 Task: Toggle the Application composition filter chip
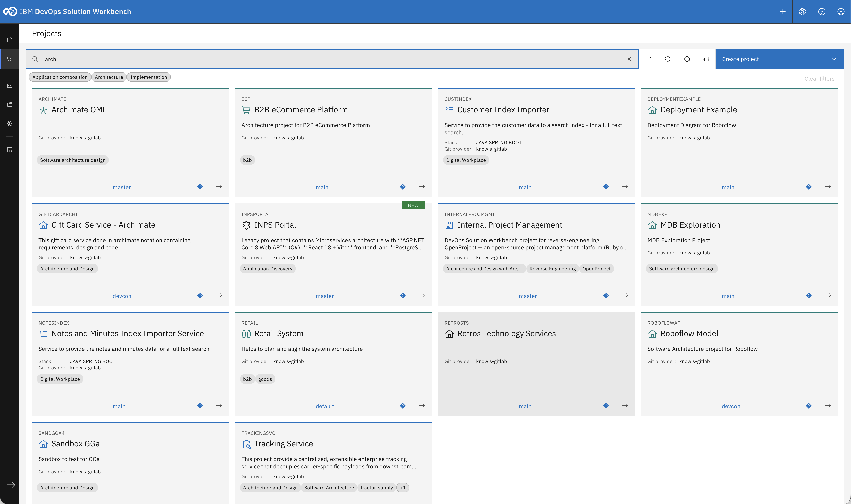point(60,77)
